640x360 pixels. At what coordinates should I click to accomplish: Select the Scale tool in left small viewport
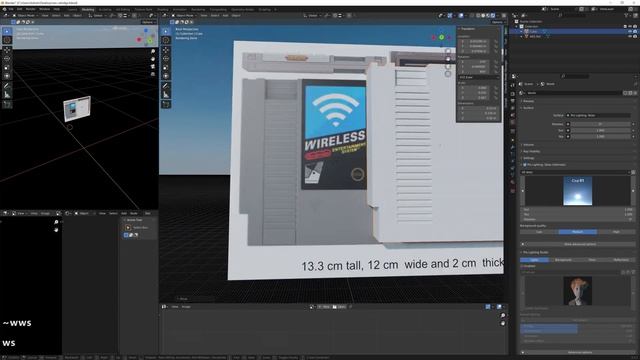[x=7, y=67]
